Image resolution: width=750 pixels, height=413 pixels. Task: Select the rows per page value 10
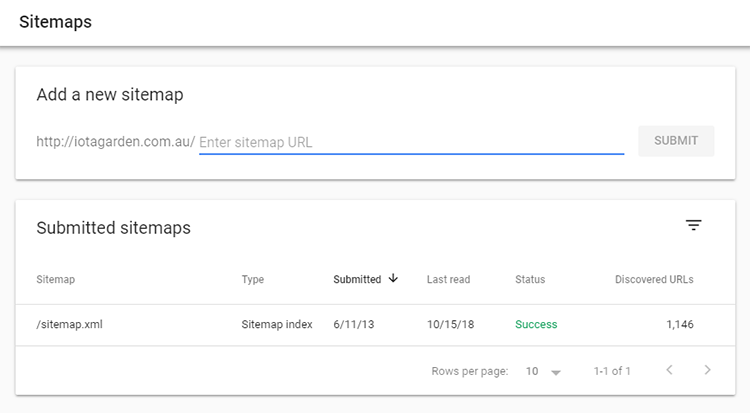pos(532,371)
